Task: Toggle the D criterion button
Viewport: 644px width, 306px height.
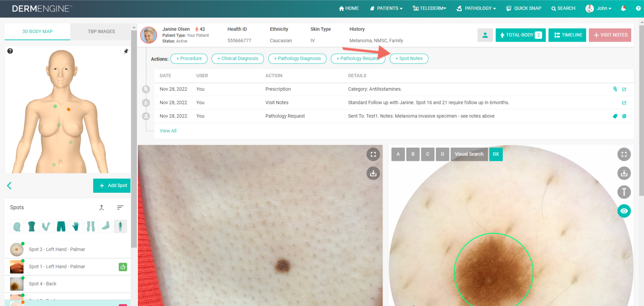Action: click(442, 154)
